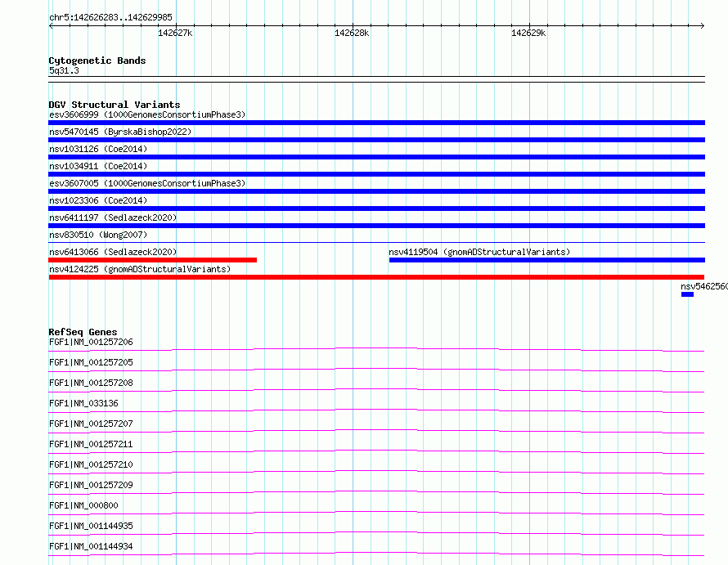
Task: Click the right arrow at ruler end
Action: [x=702, y=25]
